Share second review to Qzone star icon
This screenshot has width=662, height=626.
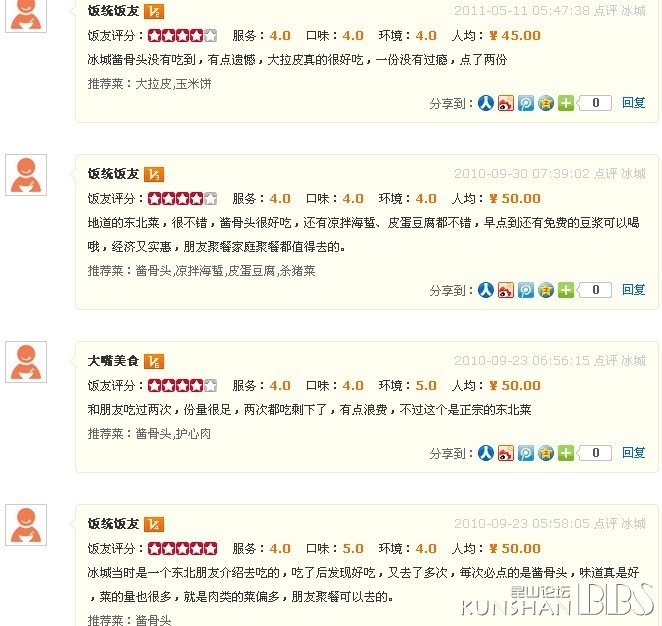pyautogui.click(x=546, y=290)
